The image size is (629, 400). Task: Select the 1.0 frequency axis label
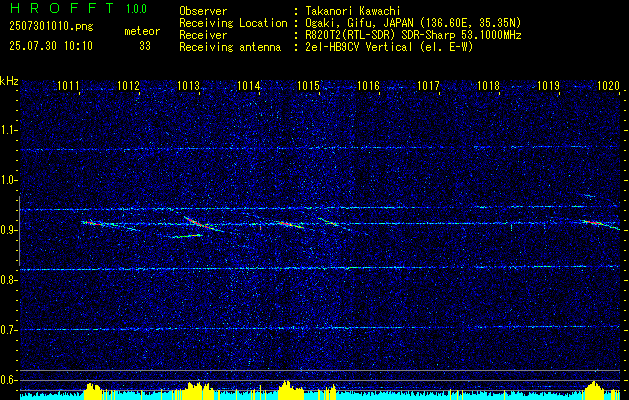click(9, 180)
